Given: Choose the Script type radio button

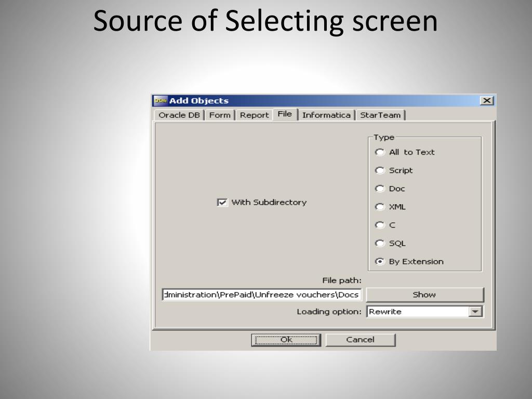Looking at the screenshot, I should tap(380, 170).
